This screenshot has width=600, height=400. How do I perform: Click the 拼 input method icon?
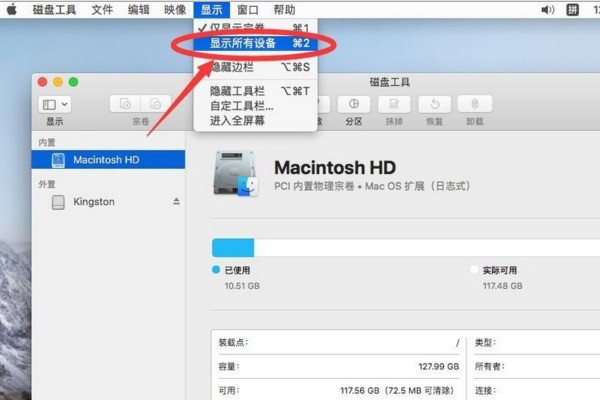[x=572, y=10]
